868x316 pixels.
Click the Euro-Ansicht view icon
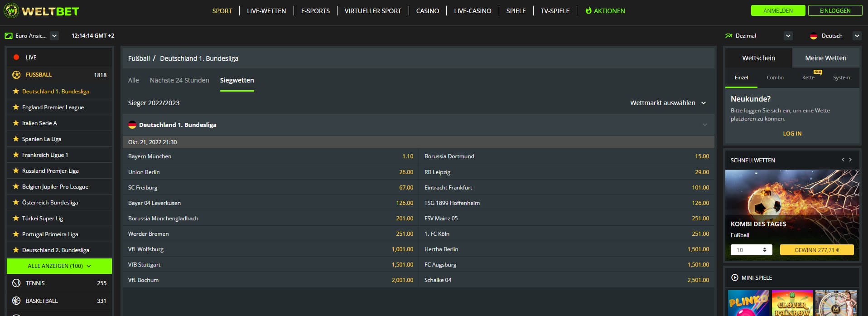9,35
